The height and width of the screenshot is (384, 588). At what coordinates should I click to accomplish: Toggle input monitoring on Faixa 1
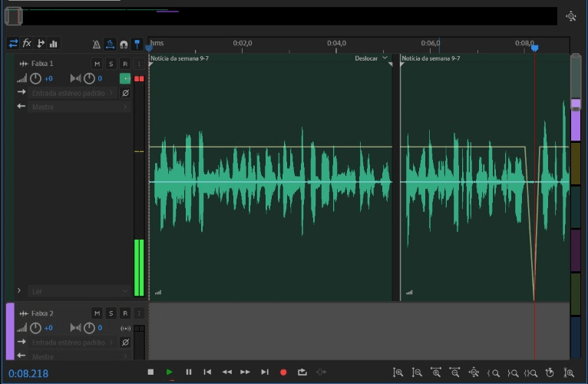pos(139,64)
